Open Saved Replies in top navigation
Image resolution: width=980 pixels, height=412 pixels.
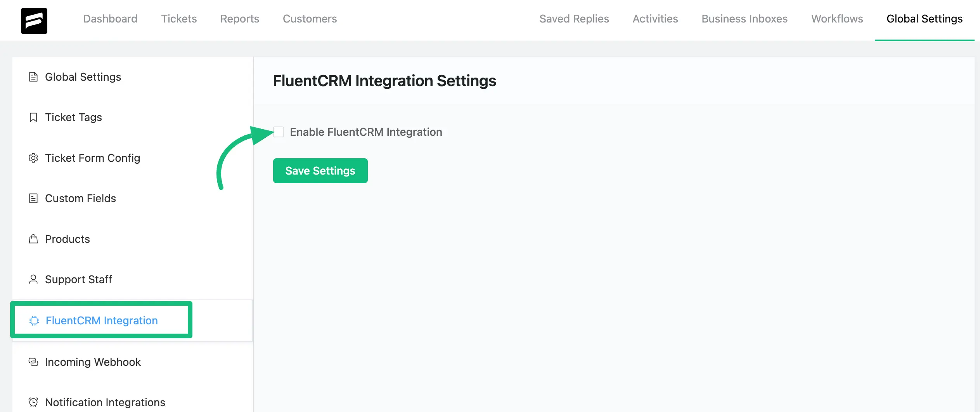(x=574, y=19)
